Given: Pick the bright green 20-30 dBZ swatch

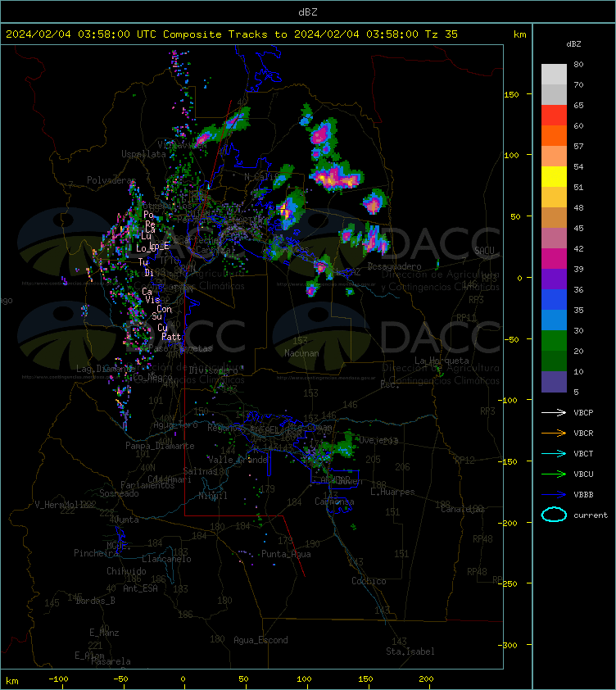Looking at the screenshot, I should coord(554,341).
